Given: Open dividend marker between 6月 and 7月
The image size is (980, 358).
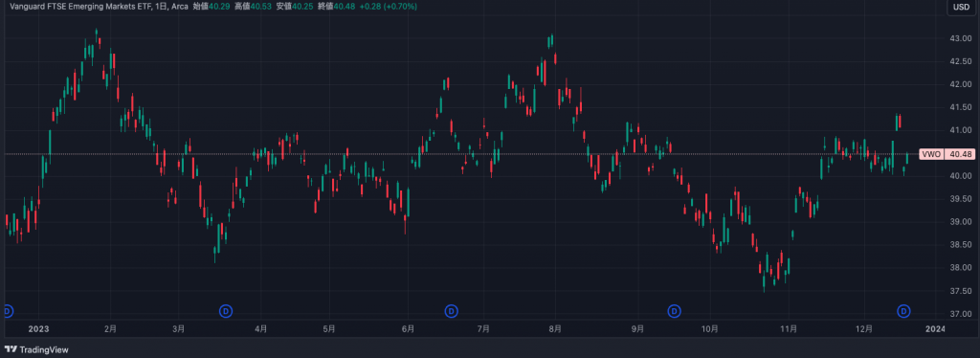Looking at the screenshot, I should (452, 310).
